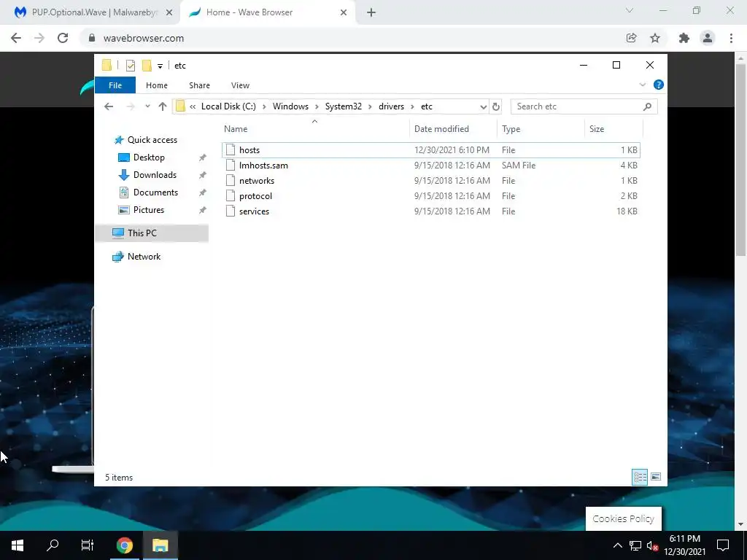747x560 pixels.
Task: Sort files by Type column
Action: tap(541, 129)
